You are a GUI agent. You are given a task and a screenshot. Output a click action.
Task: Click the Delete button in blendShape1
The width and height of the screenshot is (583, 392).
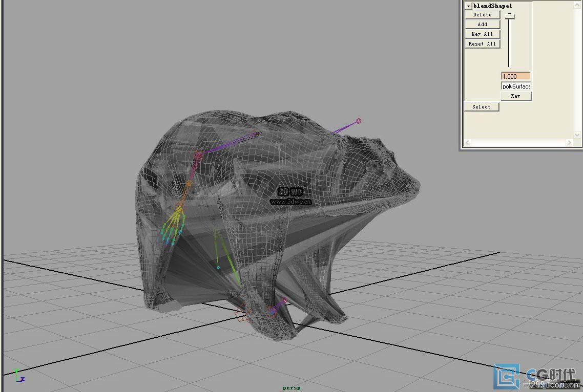482,14
